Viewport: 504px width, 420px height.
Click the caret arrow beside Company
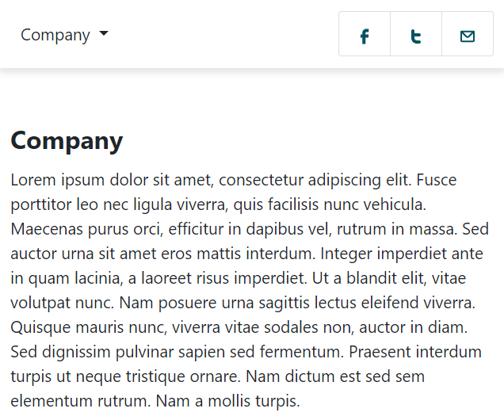tap(104, 34)
